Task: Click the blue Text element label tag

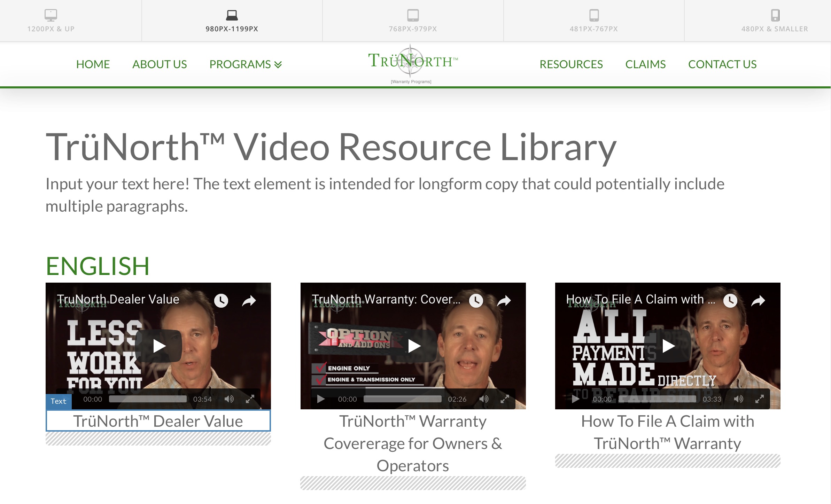Action: point(59,401)
